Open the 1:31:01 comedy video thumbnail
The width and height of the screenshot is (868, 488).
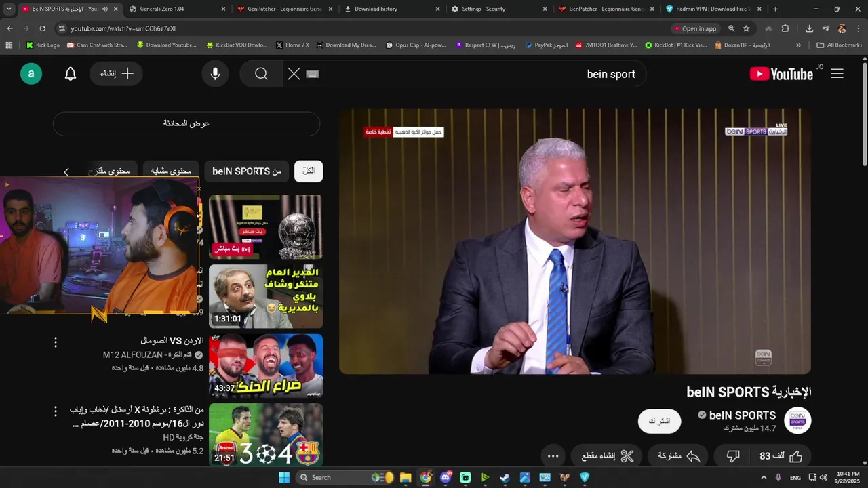(266, 296)
